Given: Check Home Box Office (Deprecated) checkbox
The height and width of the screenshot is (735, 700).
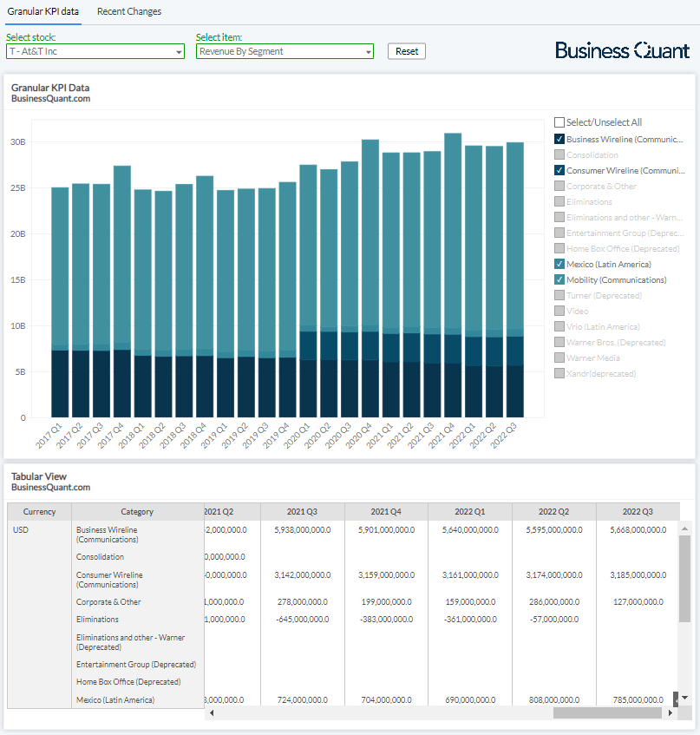Looking at the screenshot, I should pos(559,248).
